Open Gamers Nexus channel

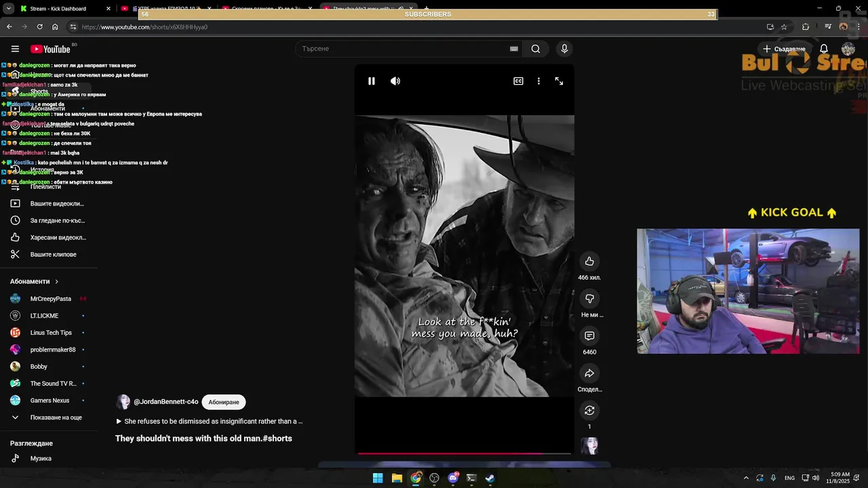click(49, 401)
